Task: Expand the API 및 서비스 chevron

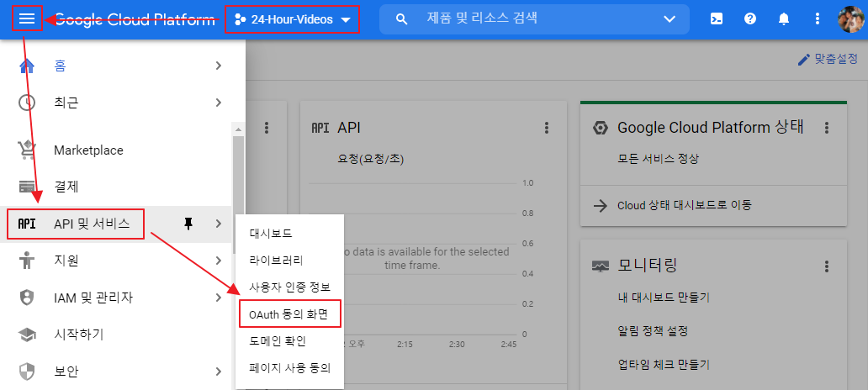Action: (x=219, y=224)
